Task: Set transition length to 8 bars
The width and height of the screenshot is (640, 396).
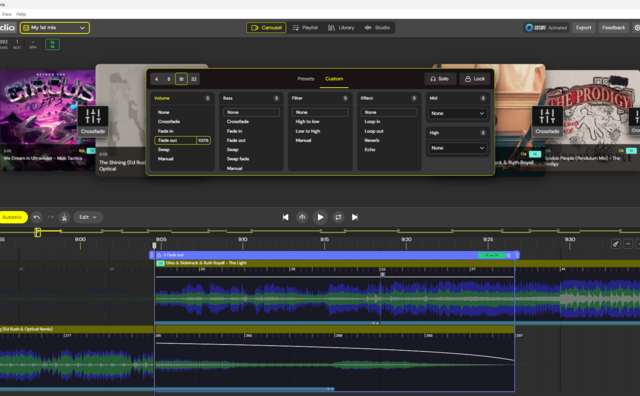Action: [169, 79]
